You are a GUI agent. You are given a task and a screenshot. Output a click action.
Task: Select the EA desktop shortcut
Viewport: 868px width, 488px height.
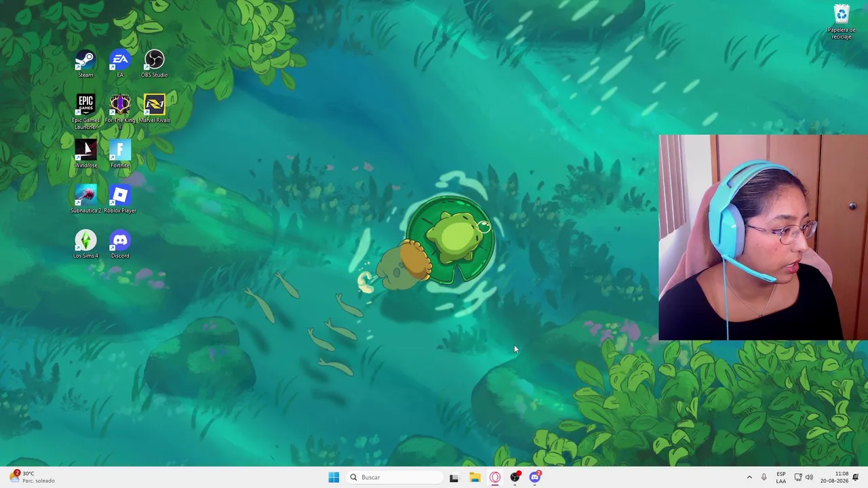pyautogui.click(x=120, y=64)
